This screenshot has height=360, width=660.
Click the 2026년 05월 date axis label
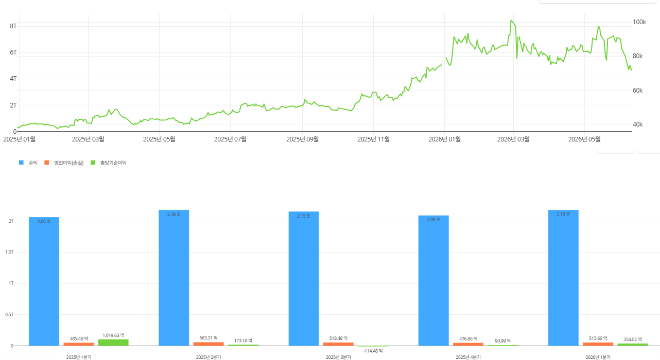(584, 139)
